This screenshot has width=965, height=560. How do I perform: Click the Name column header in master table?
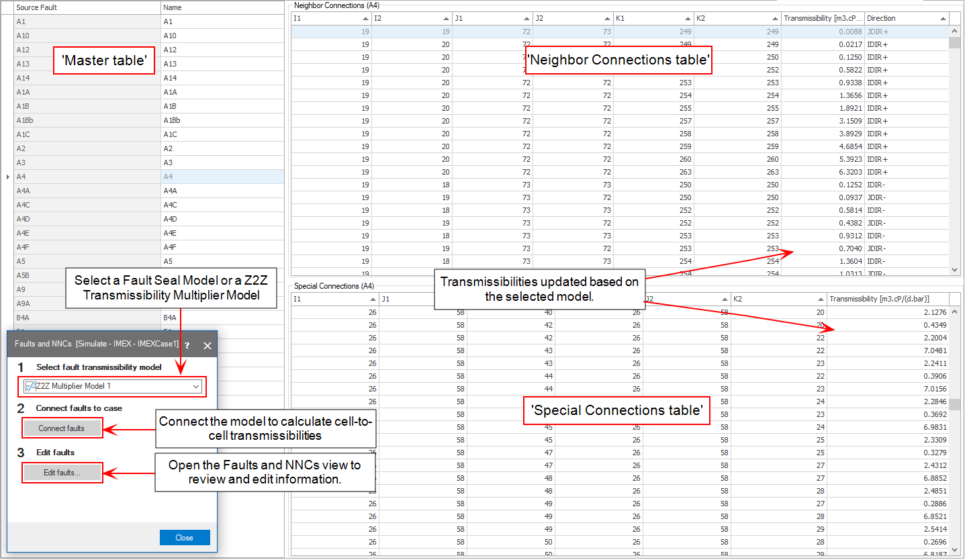[222, 7]
